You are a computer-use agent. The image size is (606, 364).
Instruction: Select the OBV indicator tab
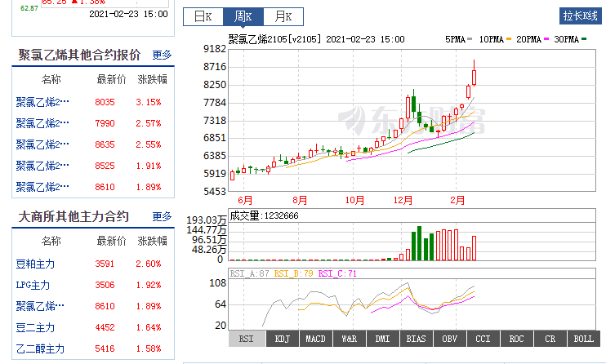tap(449, 339)
